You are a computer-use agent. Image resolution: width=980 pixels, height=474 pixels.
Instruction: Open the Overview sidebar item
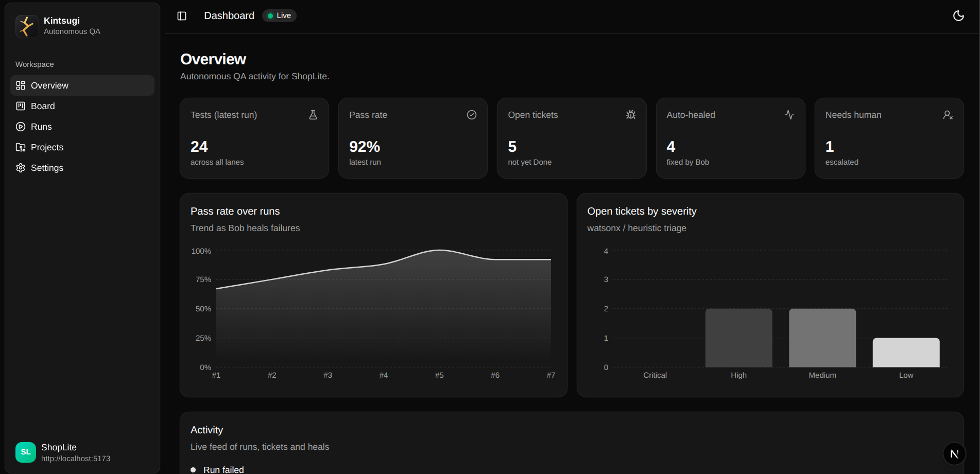pyautogui.click(x=82, y=85)
